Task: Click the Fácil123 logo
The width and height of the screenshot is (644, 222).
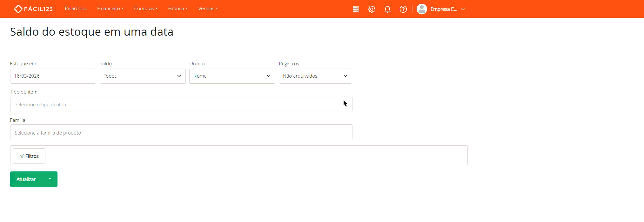Action: click(33, 9)
